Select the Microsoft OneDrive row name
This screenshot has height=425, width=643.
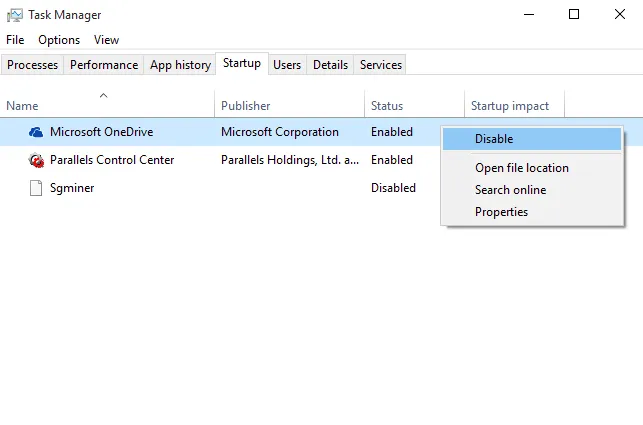click(x=101, y=132)
